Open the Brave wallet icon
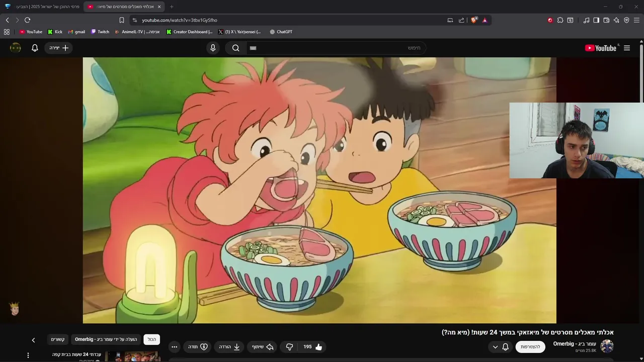Viewport: 644px width, 362px height. click(606, 20)
